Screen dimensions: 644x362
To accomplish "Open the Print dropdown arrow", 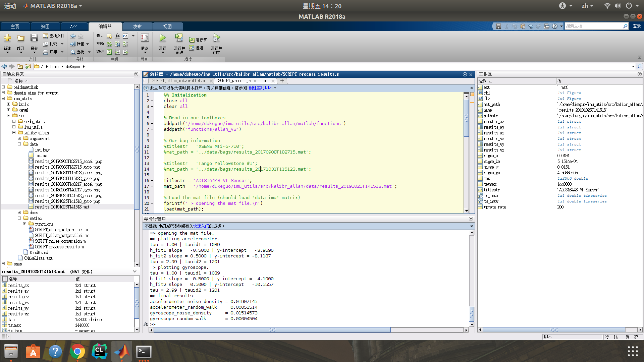I will point(62,52).
